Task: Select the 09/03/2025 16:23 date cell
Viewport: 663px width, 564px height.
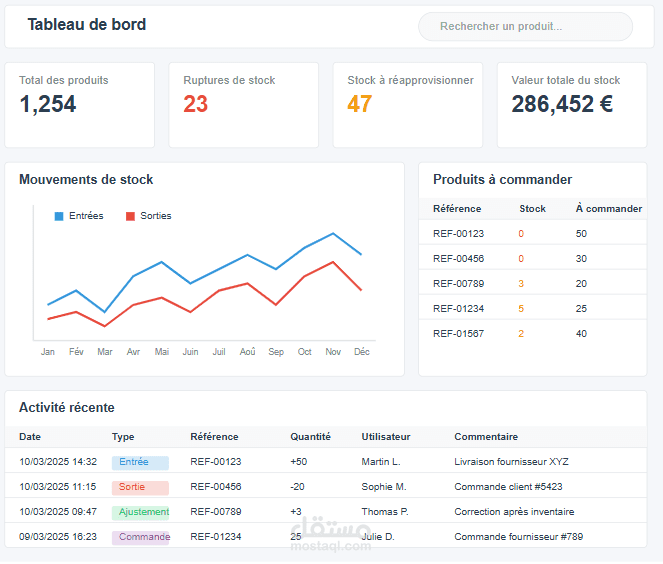Action: (x=58, y=537)
